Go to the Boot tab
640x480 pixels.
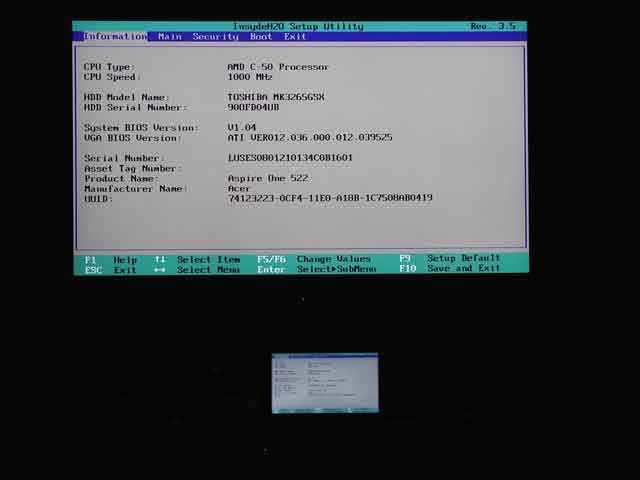(261, 37)
